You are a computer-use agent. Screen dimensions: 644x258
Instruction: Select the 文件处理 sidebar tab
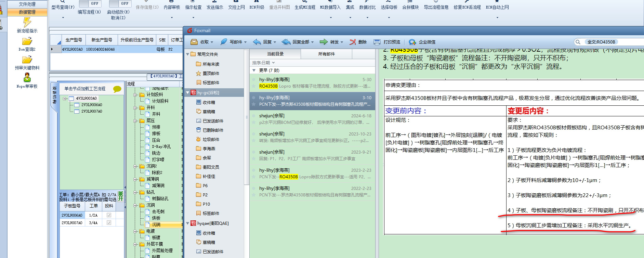tap(27, 4)
